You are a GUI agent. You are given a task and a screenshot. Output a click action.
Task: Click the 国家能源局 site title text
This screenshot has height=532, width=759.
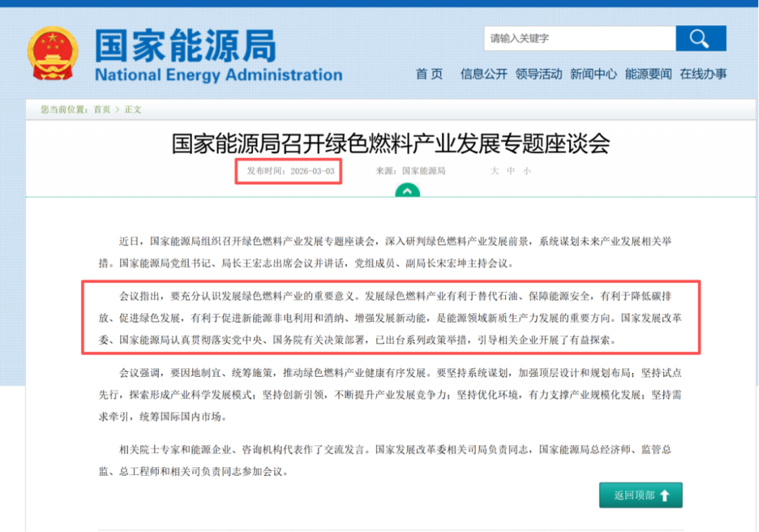(186, 46)
